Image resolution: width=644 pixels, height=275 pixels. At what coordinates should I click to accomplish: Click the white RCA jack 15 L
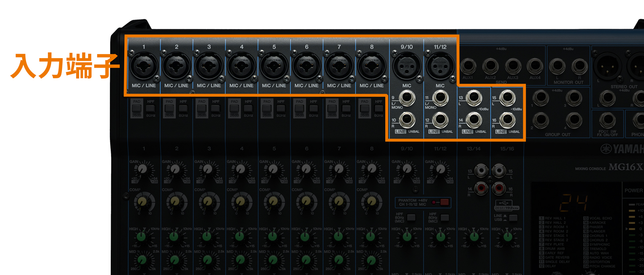499,171
